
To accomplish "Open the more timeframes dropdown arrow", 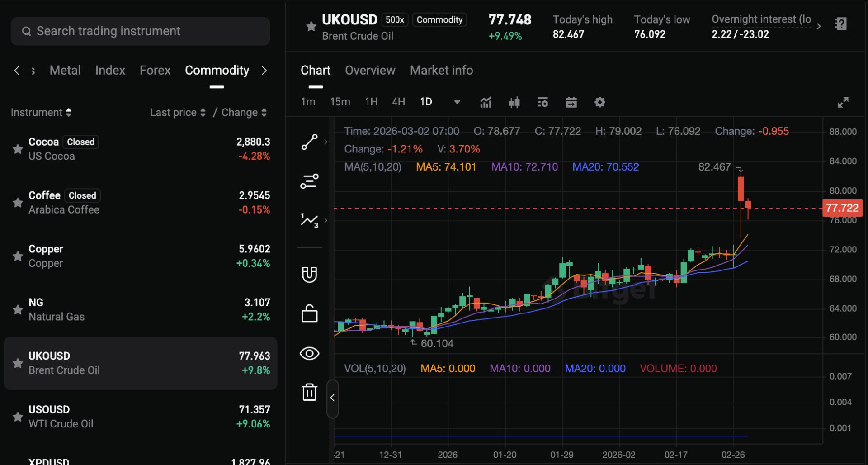I will [x=457, y=102].
